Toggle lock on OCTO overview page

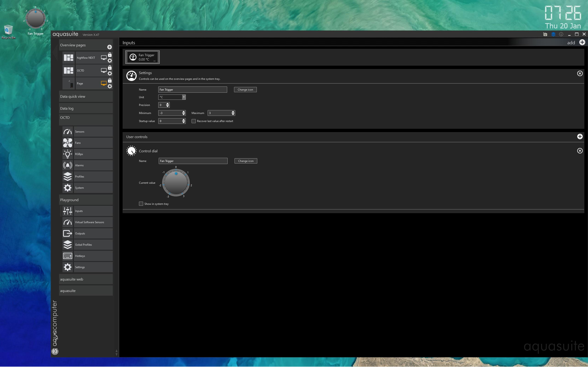click(x=110, y=67)
